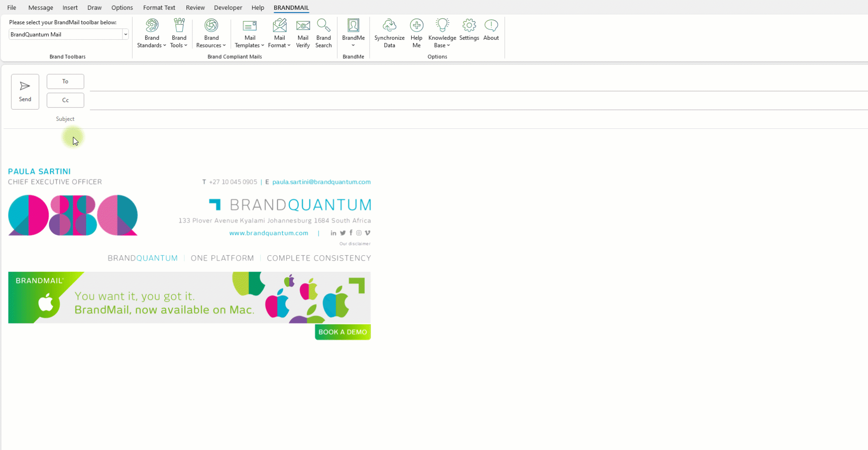This screenshot has width=868, height=450.
Task: Open Brand Resources in the ribbon
Action: tap(211, 33)
